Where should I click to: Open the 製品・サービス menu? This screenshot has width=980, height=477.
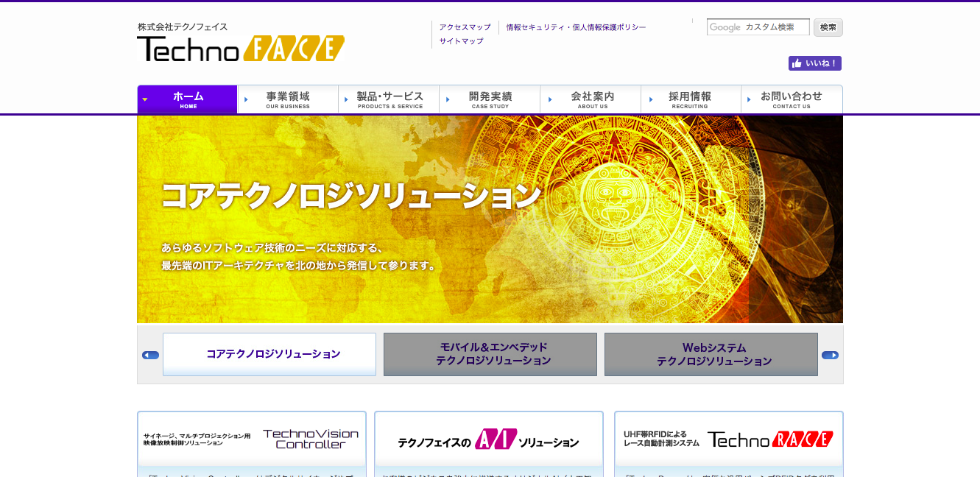389,99
